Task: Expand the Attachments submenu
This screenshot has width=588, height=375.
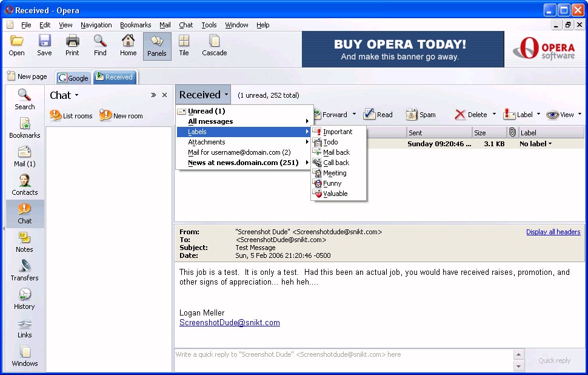Action: pos(244,142)
